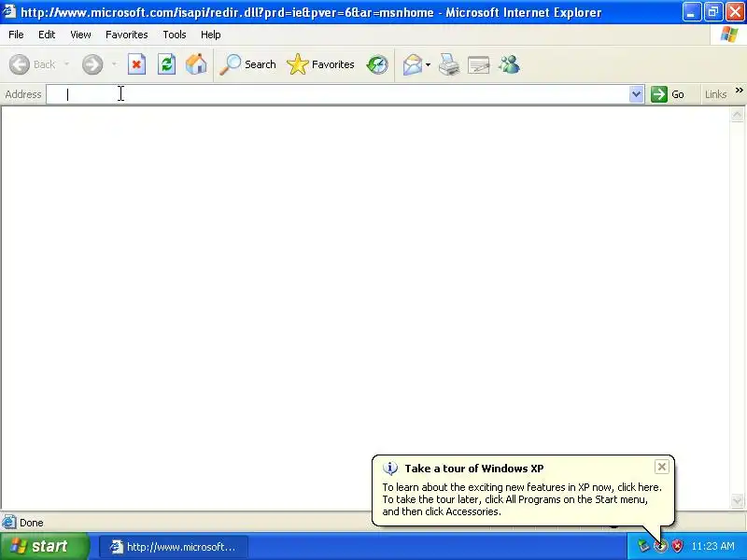Expand the Address bar dropdown list
The height and width of the screenshot is (560, 747).
(x=636, y=94)
